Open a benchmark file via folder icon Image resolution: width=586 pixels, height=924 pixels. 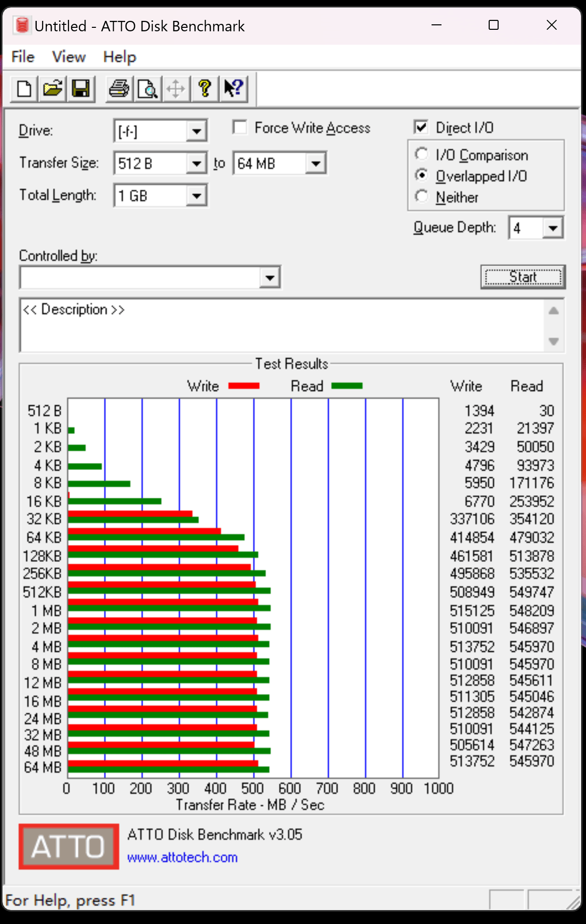tap(53, 89)
